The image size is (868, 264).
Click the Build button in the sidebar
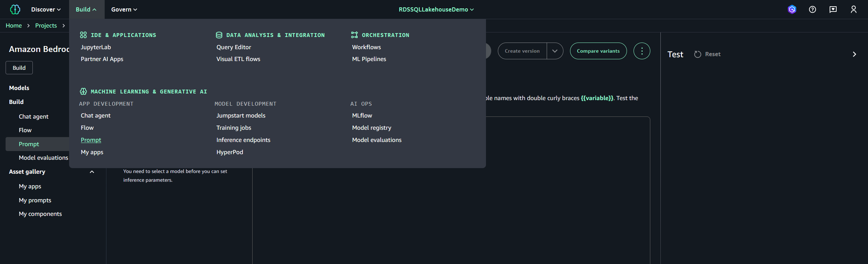(x=19, y=68)
